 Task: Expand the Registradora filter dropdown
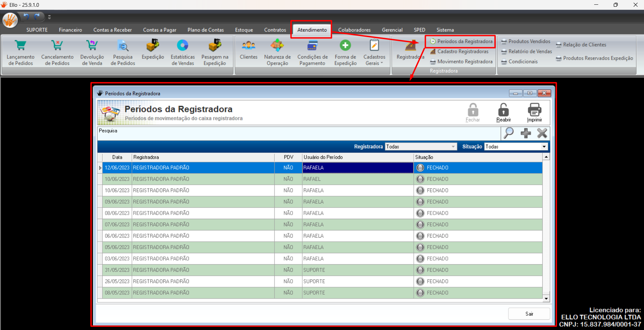coord(453,147)
